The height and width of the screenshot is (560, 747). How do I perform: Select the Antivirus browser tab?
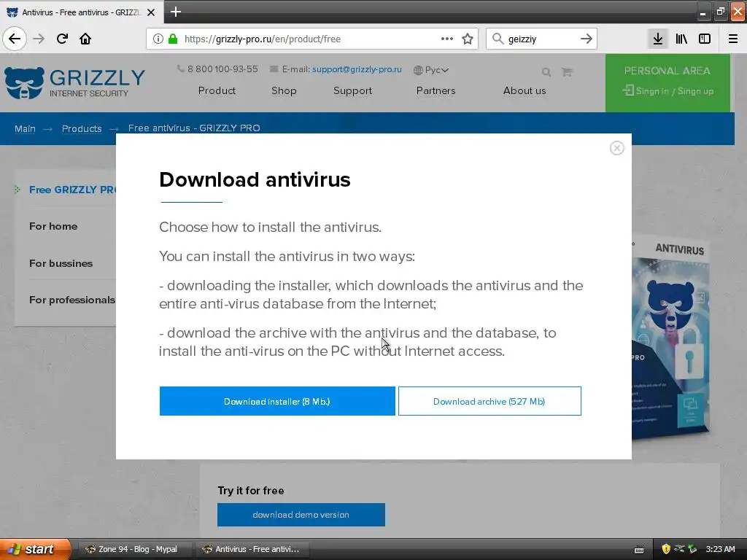coord(82,12)
